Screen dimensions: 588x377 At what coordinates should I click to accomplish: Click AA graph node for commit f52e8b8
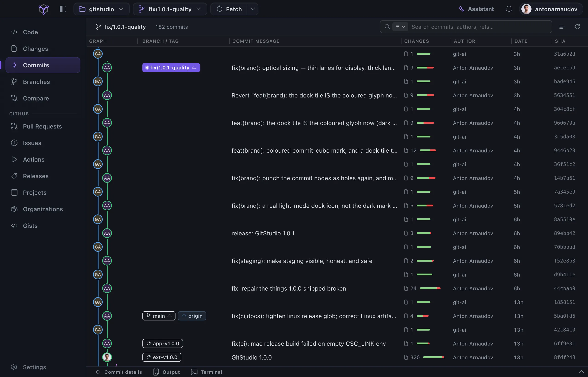coord(107,261)
